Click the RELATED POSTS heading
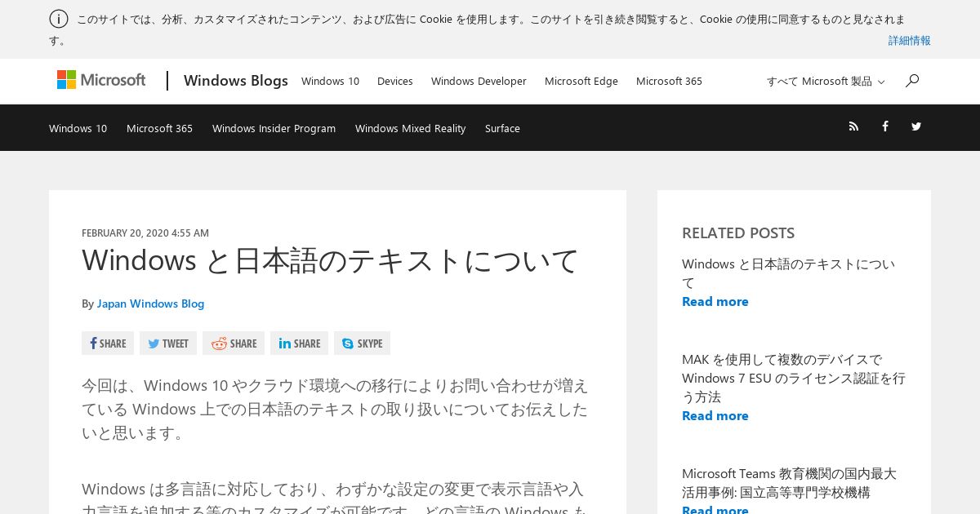 [738, 233]
